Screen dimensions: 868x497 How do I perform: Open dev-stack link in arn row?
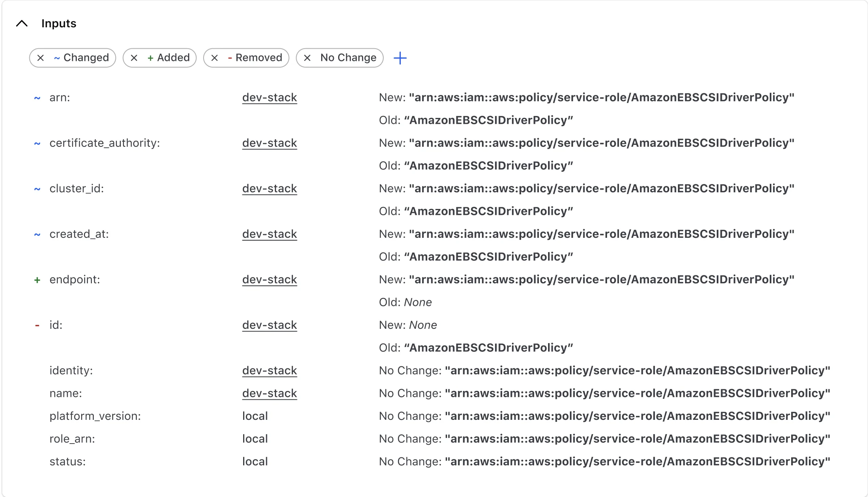[x=270, y=98]
